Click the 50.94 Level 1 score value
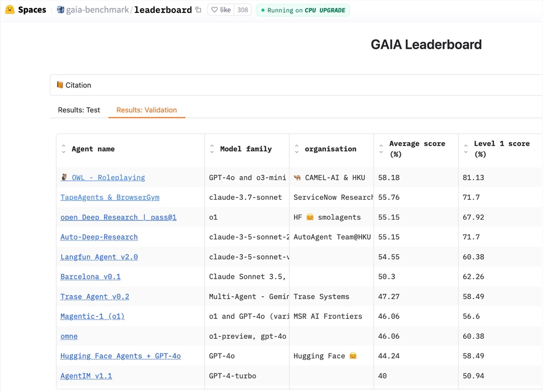Image resolution: width=543 pixels, height=392 pixels. pos(473,376)
